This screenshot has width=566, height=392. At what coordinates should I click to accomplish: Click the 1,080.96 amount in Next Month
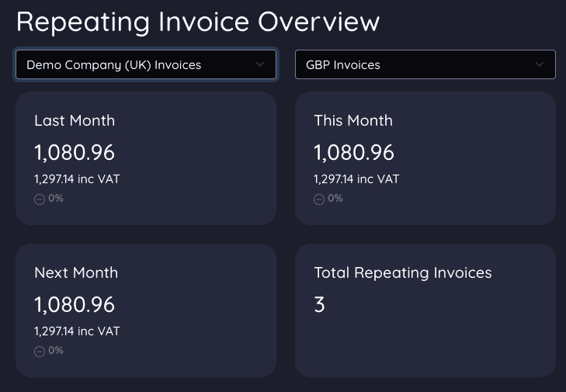pos(75,304)
